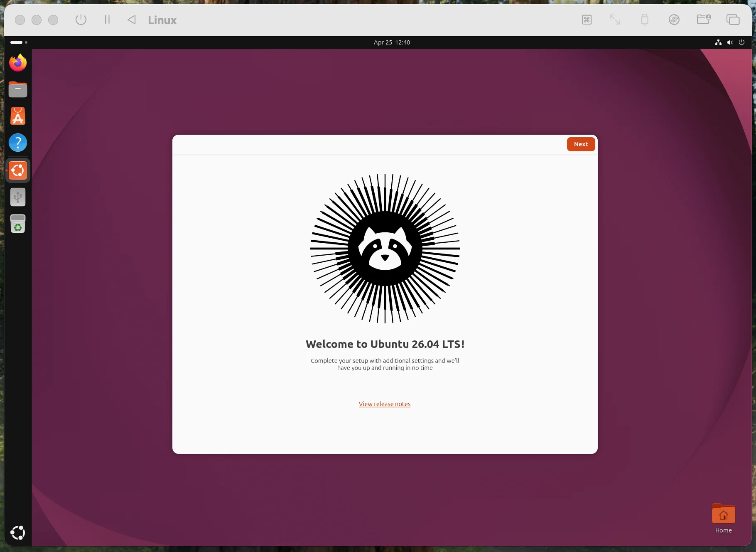Click the windows overlap icon in VM toolbar
This screenshot has width=756, height=552.
click(733, 20)
